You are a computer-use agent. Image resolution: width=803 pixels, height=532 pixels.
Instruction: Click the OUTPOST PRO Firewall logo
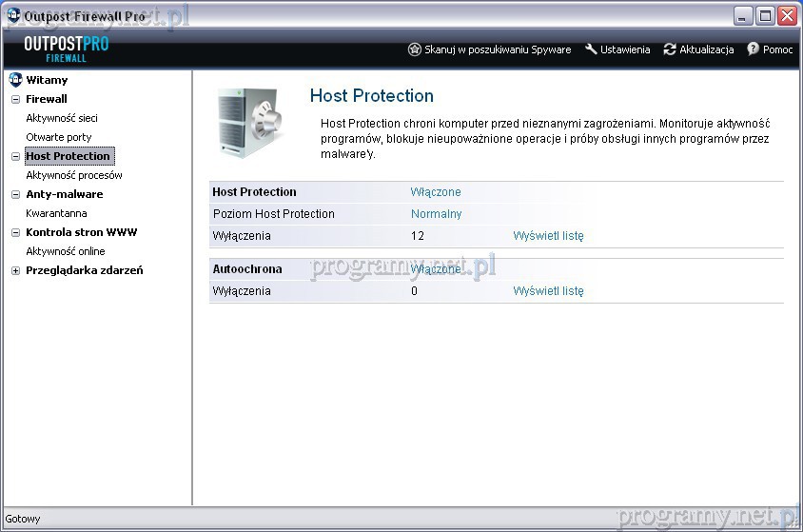67,49
